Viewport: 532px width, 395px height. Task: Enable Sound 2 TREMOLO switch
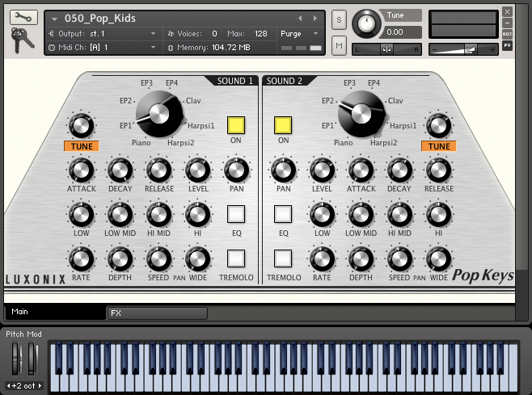point(283,258)
